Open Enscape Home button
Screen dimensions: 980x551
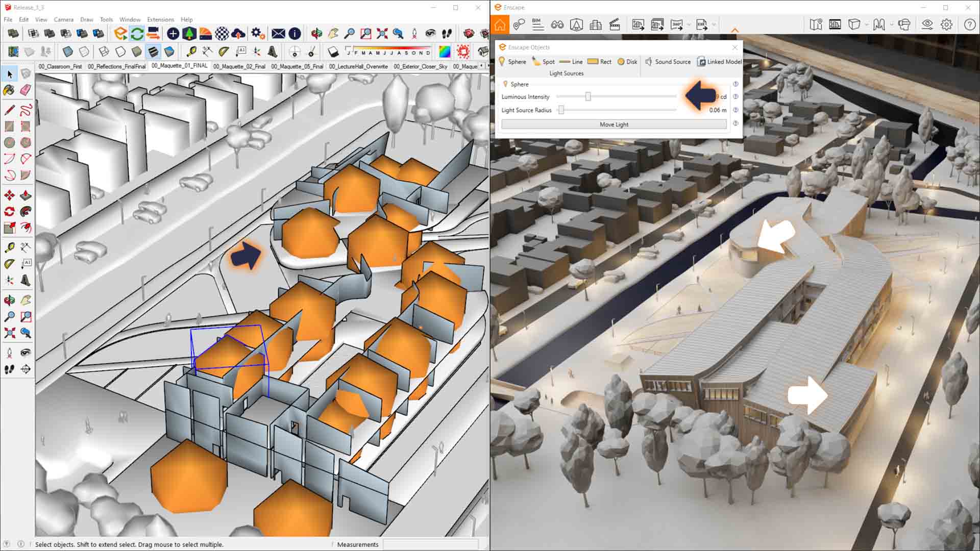pos(500,24)
